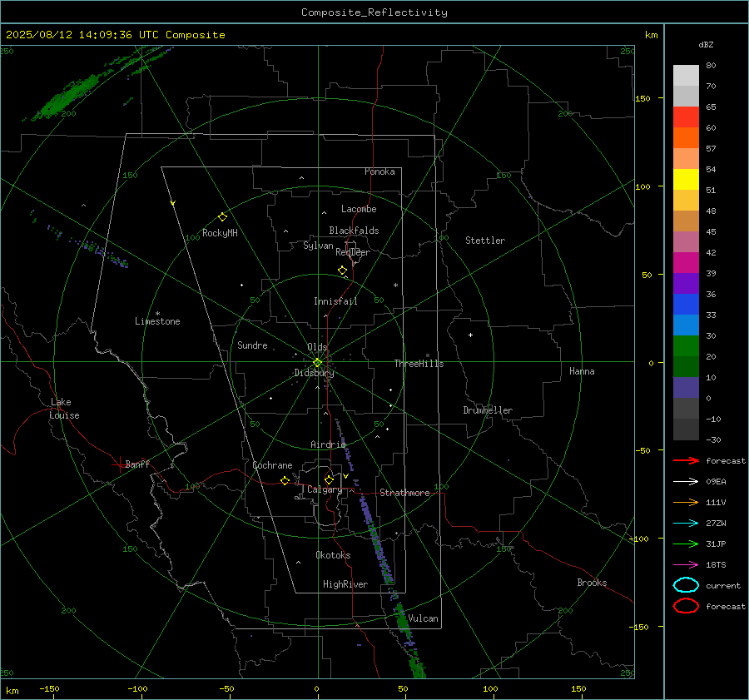
Task: Click the yellow diamond marker beside RockyMH
Action: (222, 217)
